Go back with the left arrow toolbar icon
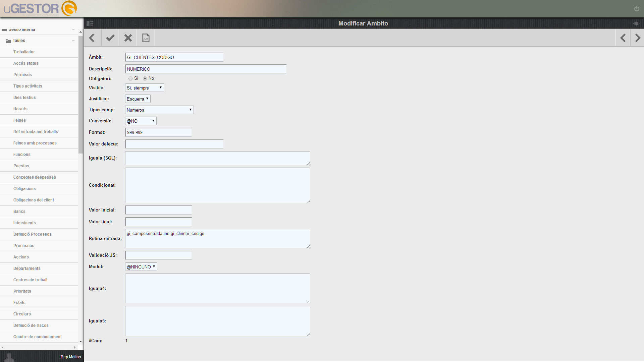 [x=92, y=38]
